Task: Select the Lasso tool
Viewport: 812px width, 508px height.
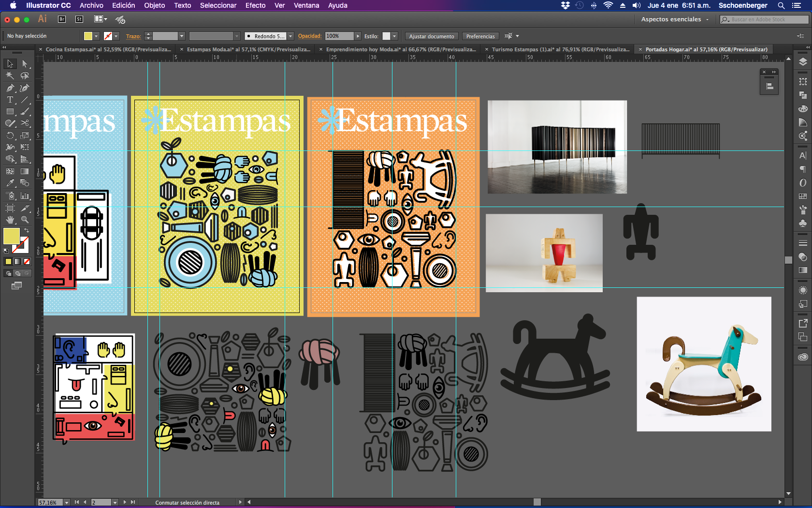Action: (25, 75)
